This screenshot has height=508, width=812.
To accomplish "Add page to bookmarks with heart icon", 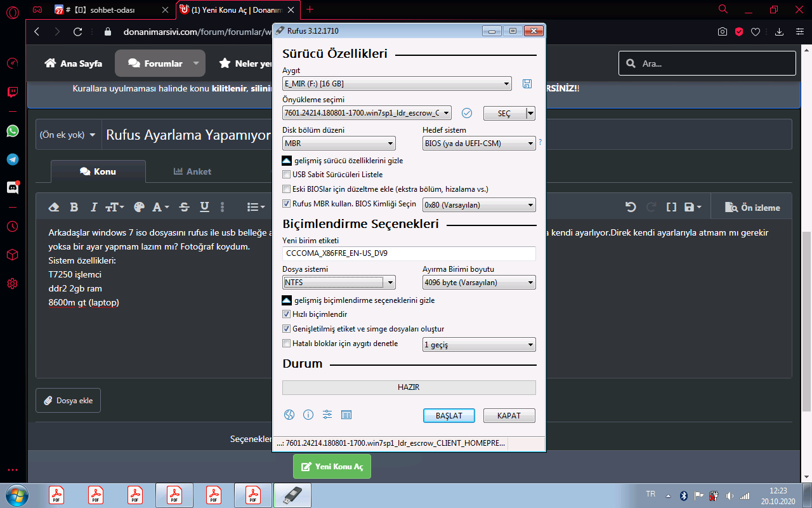I will 756,32.
